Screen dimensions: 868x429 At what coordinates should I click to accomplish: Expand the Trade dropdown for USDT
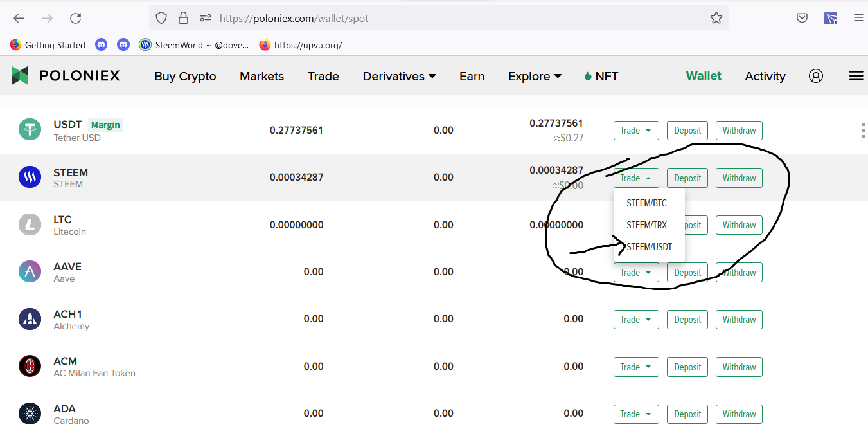(x=636, y=131)
